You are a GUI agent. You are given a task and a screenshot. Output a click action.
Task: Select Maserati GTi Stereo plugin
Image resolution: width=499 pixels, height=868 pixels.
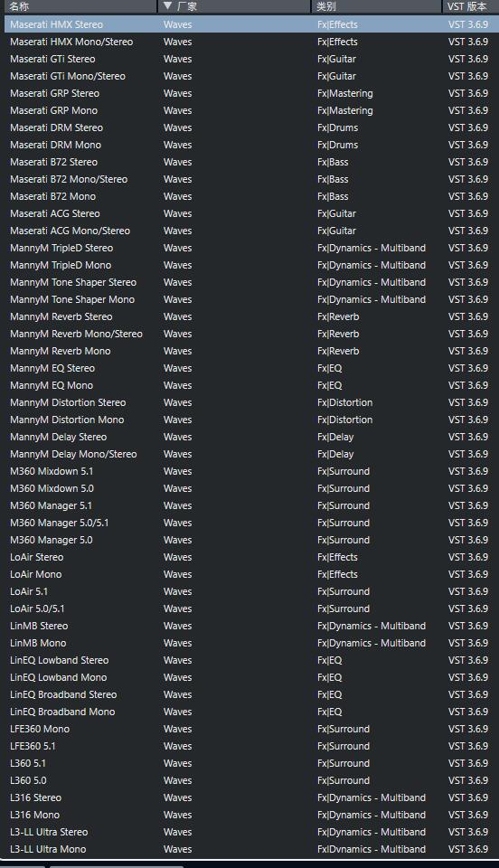coord(251,59)
